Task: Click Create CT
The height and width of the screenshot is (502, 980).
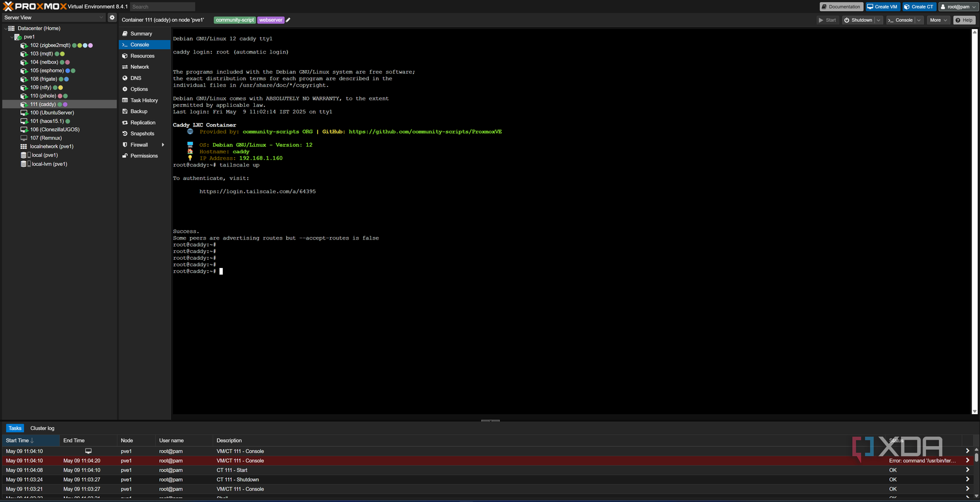Action: coord(919,7)
